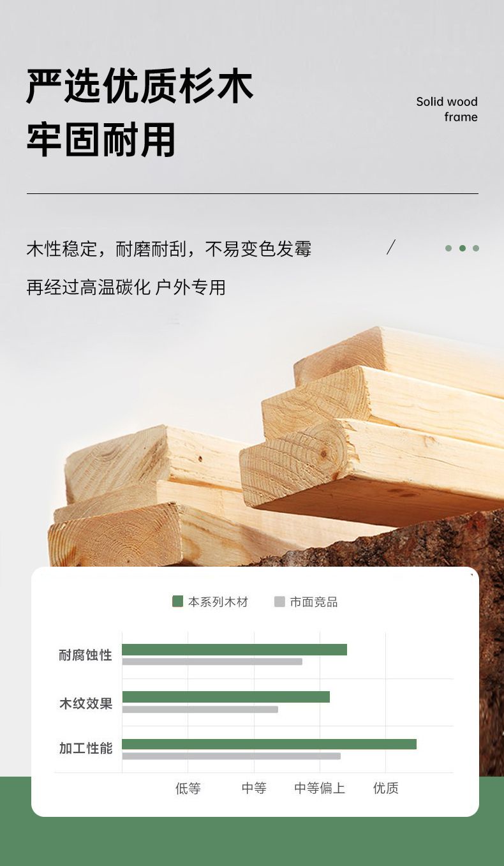Image resolution: width=504 pixels, height=866 pixels.
Task: Click the green 木纹效果 bar
Action: pos(226,697)
